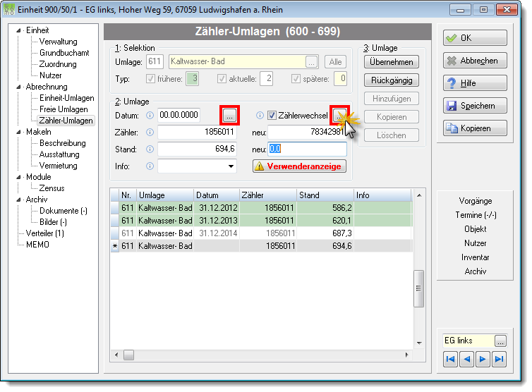Image resolution: width=532 pixels, height=392 pixels.
Task: Toggle the frühere type checkbox
Action: point(150,79)
